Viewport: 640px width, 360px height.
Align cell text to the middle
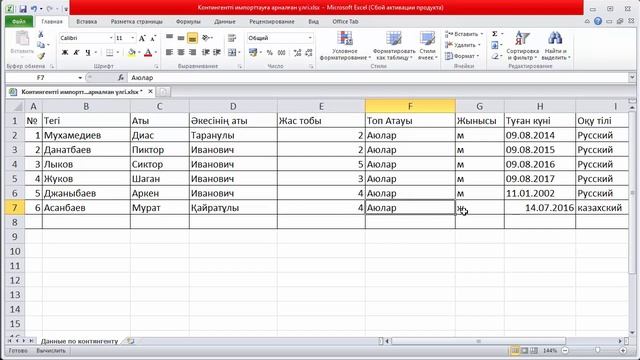(181, 38)
